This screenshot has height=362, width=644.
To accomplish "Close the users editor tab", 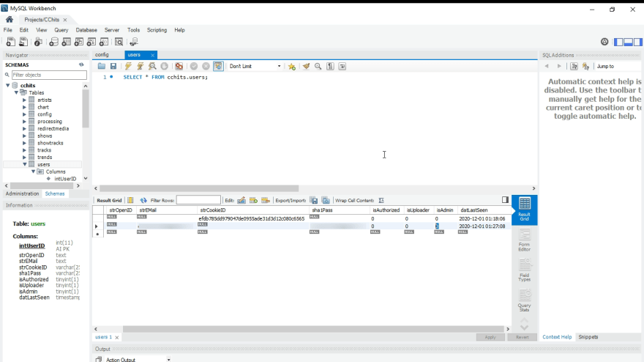I will pyautogui.click(x=152, y=55).
